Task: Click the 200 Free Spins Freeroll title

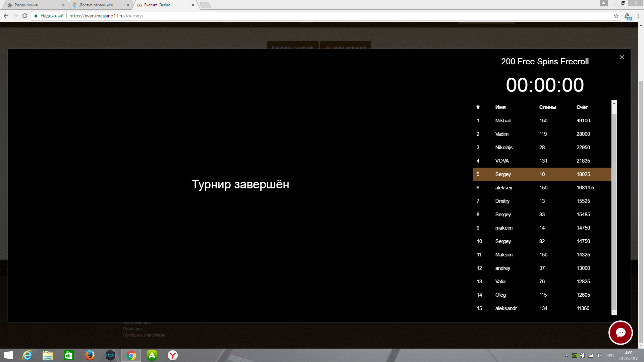Action: pos(545,62)
